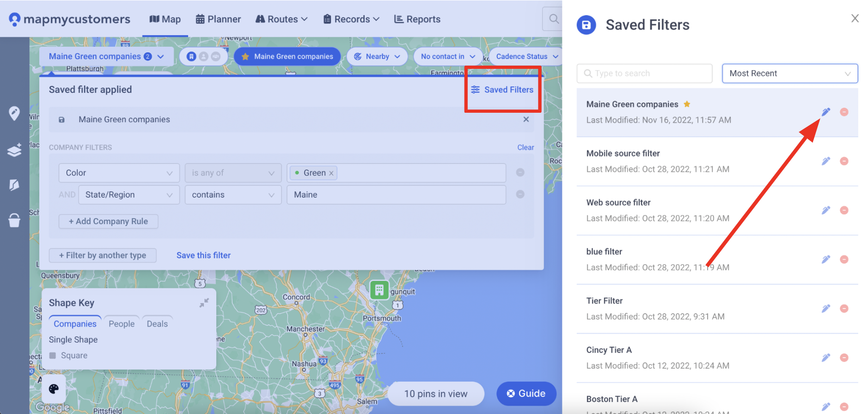Edit the Web source filter
The width and height of the screenshot is (868, 414).
[826, 210]
